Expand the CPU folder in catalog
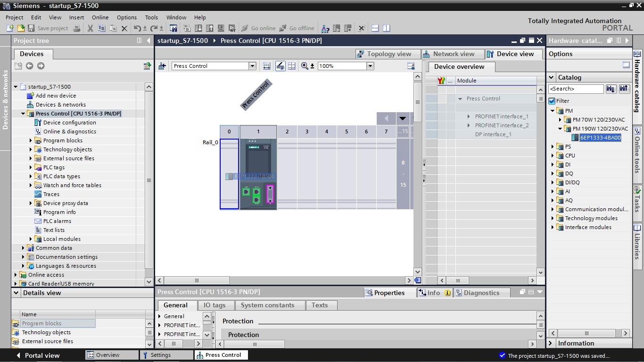The width and height of the screenshot is (644, 362). tap(553, 156)
